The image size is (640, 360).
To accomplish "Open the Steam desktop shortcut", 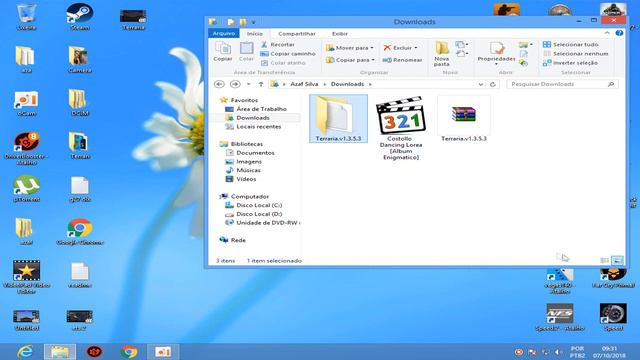I will (x=80, y=17).
